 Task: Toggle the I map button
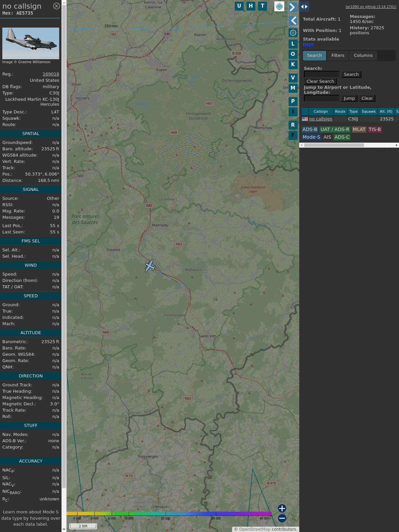pyautogui.click(x=293, y=112)
